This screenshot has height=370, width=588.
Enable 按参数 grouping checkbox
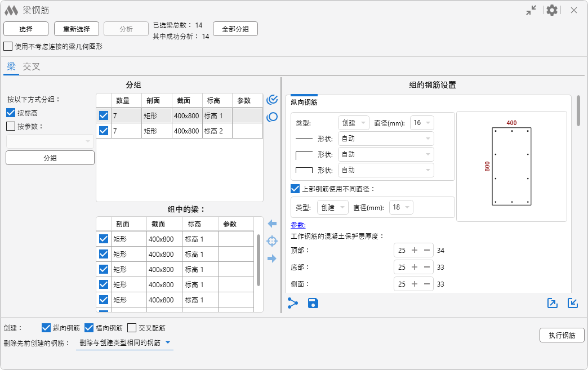[x=11, y=126]
